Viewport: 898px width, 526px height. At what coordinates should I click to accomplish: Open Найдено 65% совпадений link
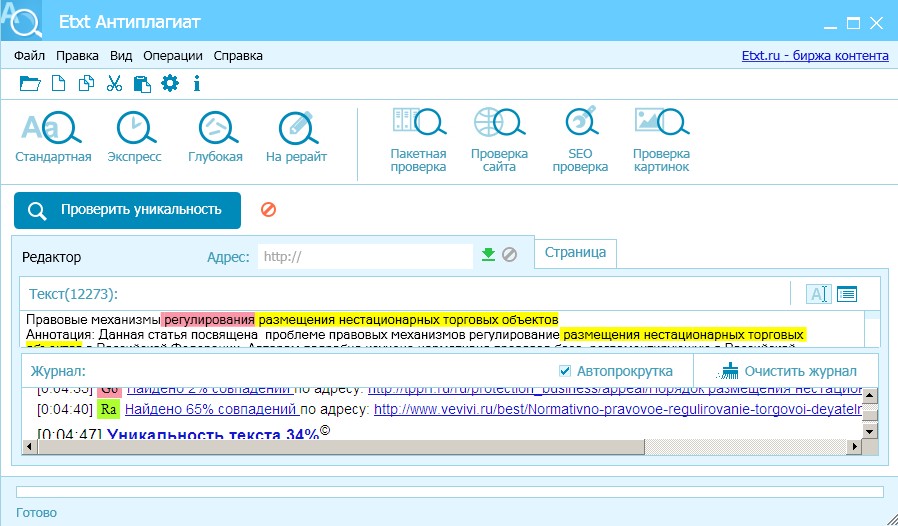212,410
